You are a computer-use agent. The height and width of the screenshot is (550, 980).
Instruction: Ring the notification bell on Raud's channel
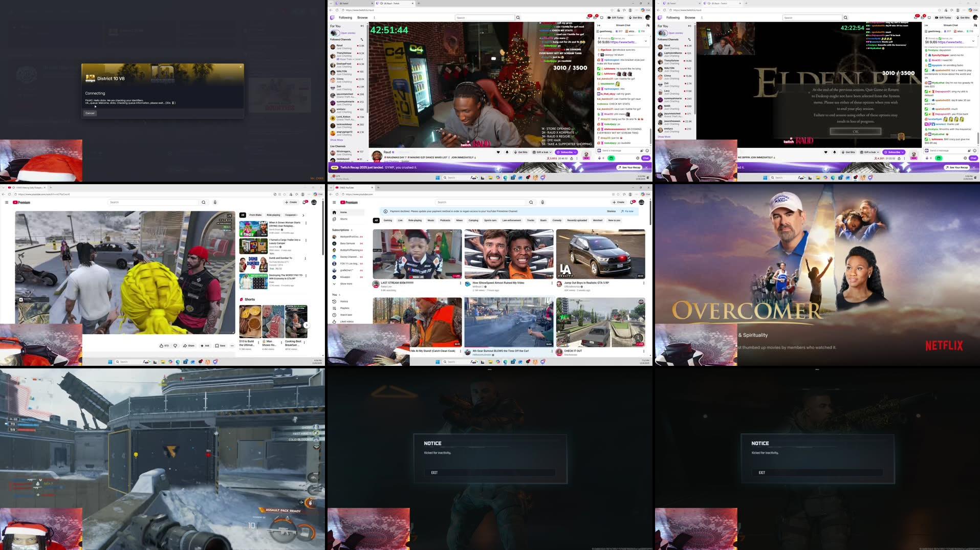[x=507, y=152]
